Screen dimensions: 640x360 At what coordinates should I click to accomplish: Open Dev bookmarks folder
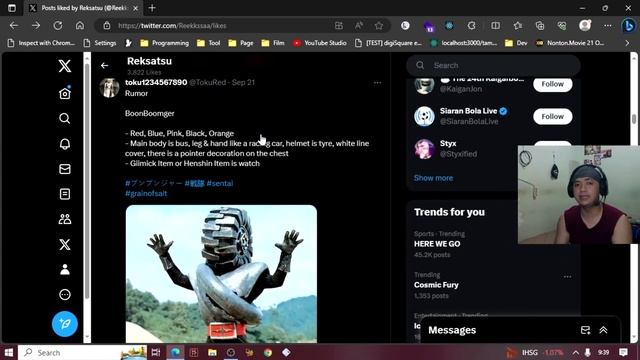[516, 43]
